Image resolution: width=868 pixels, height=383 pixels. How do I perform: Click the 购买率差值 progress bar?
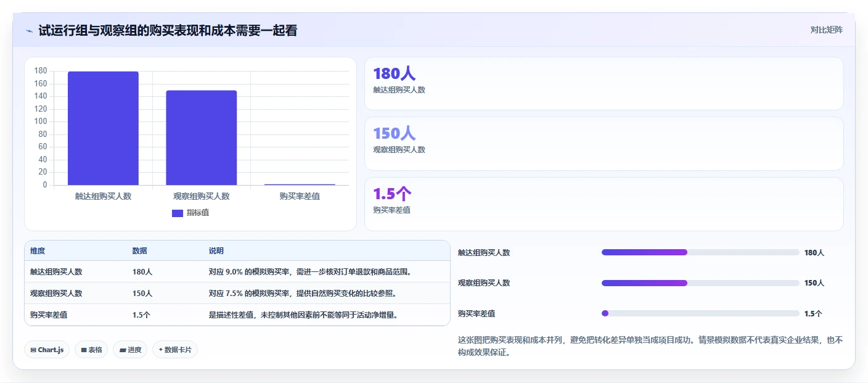coord(700,313)
